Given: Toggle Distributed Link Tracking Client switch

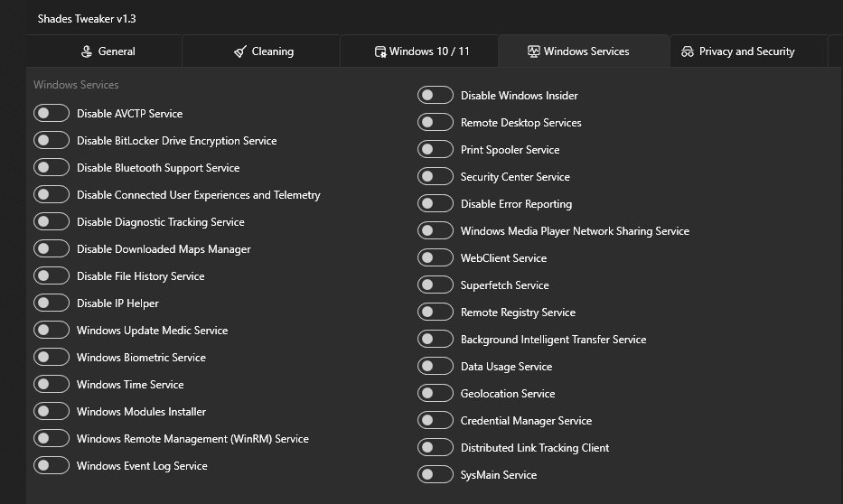Looking at the screenshot, I should point(436,447).
